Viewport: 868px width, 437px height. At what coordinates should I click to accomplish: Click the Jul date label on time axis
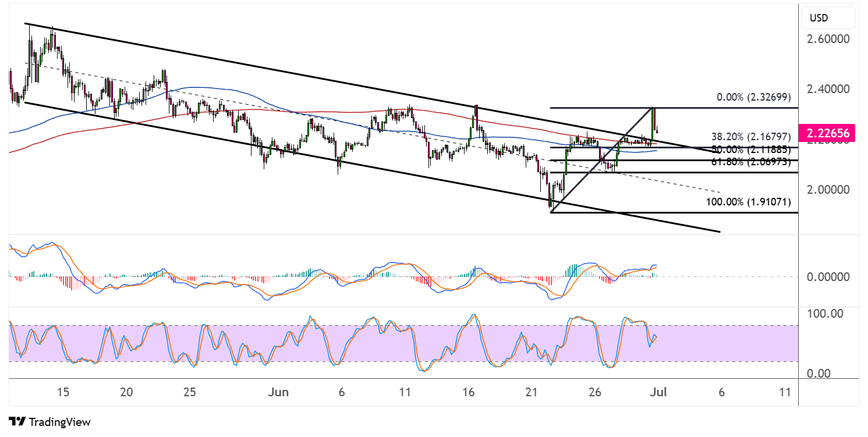click(658, 392)
